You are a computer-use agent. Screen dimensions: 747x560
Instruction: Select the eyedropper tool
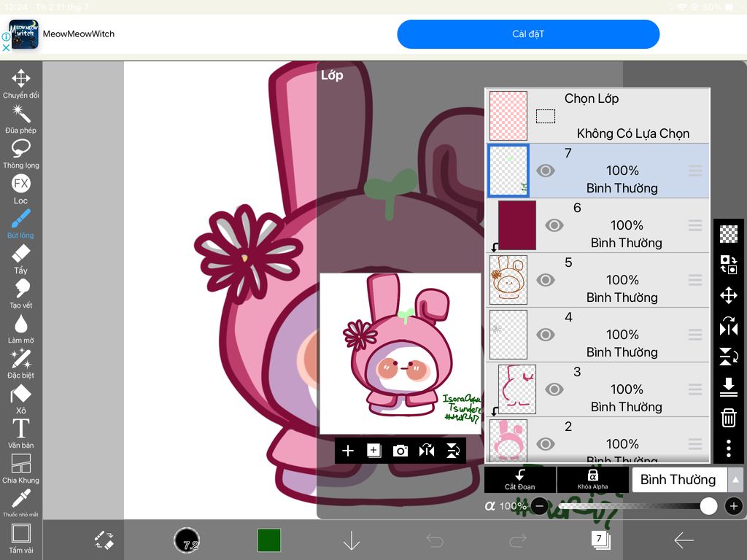click(21, 502)
